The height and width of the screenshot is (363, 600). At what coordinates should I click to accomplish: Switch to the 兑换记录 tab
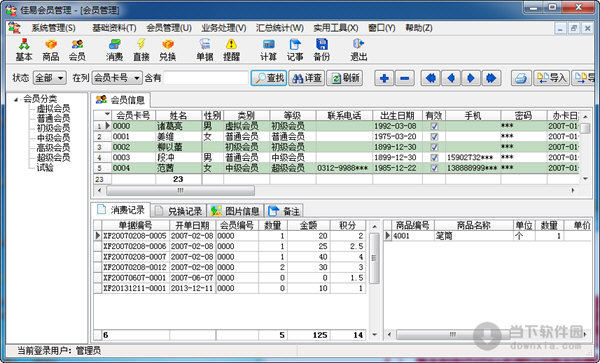pyautogui.click(x=179, y=211)
